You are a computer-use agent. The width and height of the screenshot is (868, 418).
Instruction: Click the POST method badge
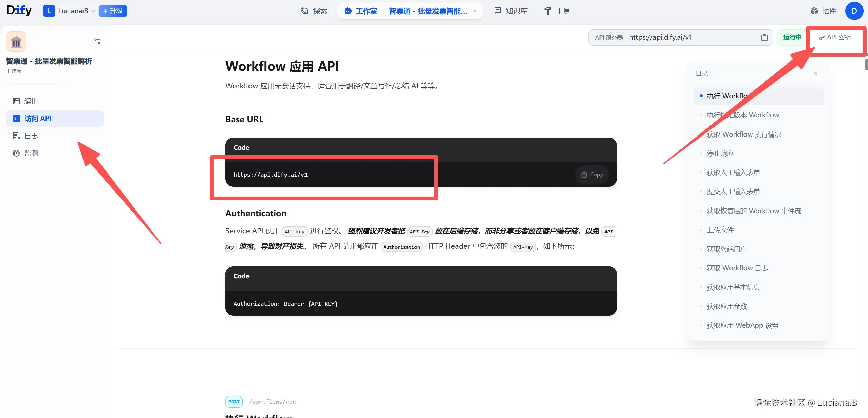(234, 402)
